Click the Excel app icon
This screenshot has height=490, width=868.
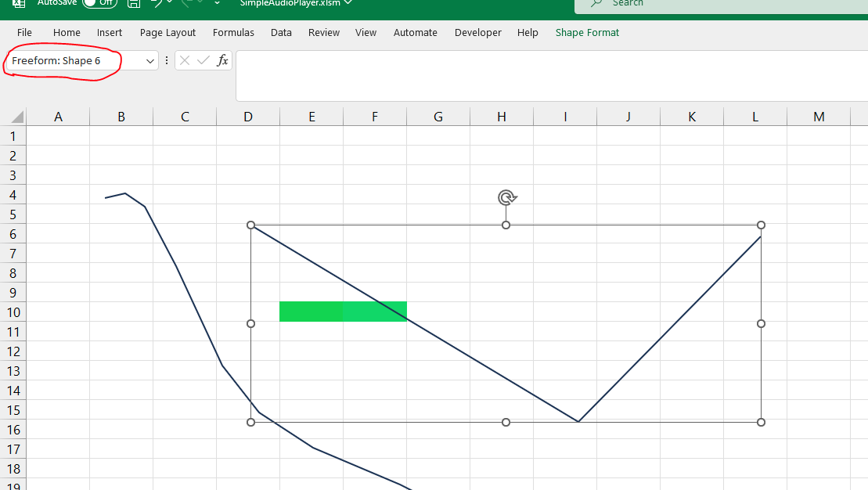[19, 3]
